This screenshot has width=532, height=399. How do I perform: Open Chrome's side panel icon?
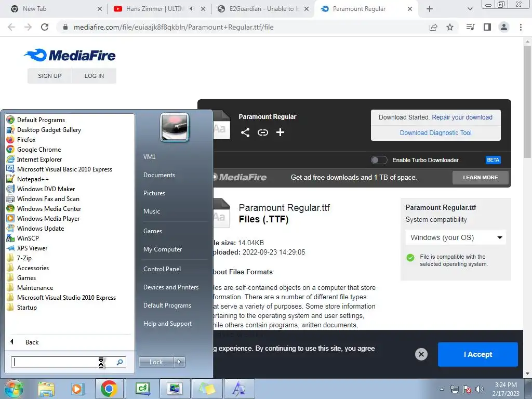click(x=487, y=27)
